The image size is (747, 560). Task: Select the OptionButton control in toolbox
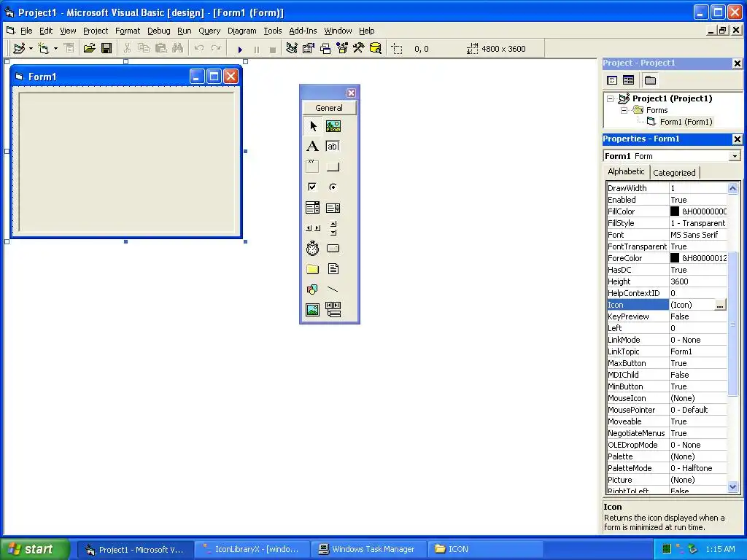tap(333, 187)
